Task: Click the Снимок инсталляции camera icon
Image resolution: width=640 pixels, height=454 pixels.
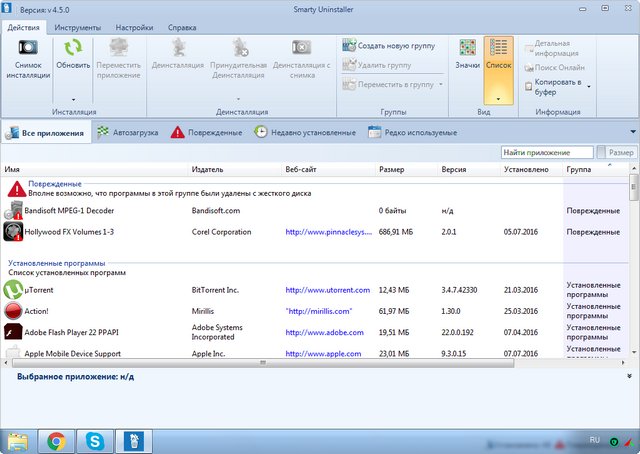Action: click(x=28, y=47)
